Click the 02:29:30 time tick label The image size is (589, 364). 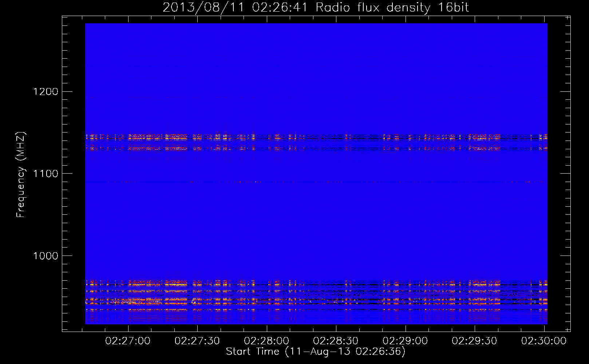coord(474,341)
